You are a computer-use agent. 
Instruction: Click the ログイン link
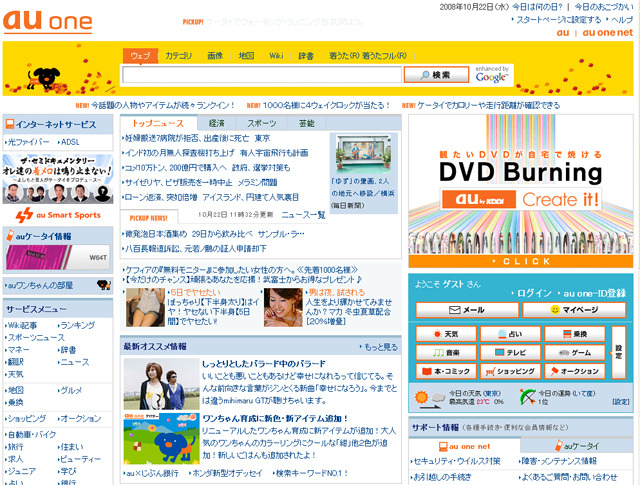click(534, 293)
